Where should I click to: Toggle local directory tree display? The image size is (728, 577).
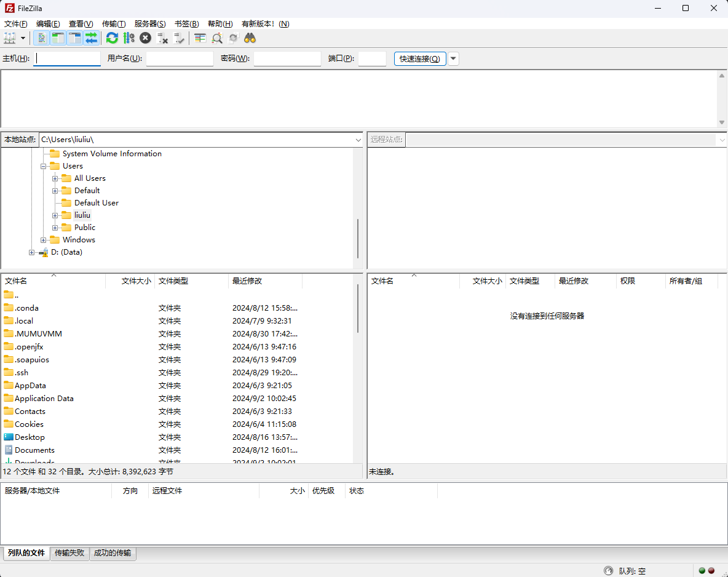pos(58,38)
